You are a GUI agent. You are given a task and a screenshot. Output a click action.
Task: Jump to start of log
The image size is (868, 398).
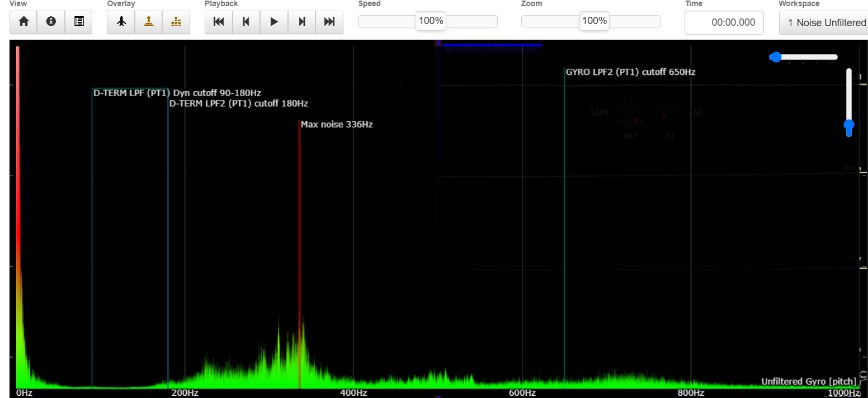[219, 22]
